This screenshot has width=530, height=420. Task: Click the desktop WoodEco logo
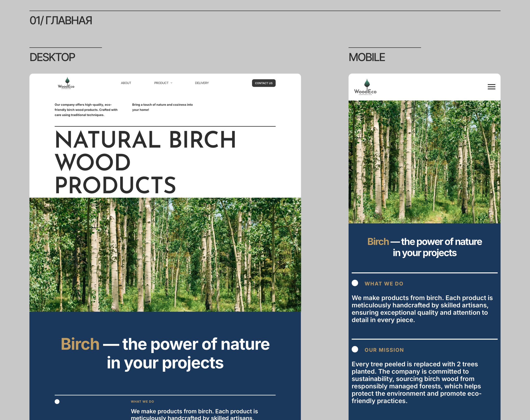tap(66, 83)
